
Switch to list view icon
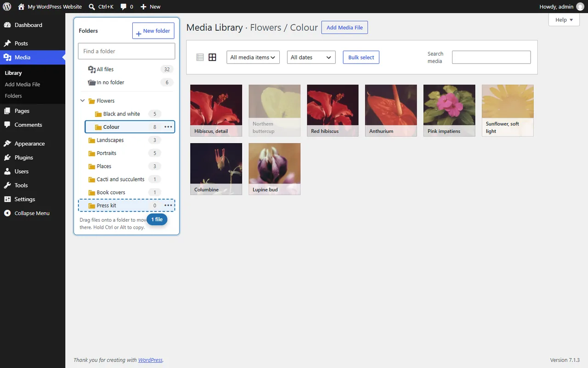click(200, 57)
